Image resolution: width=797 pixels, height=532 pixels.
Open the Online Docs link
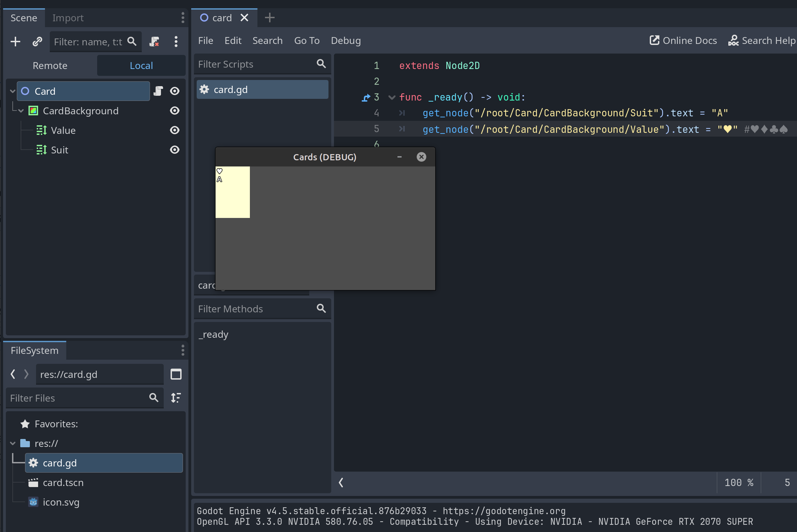[683, 40]
